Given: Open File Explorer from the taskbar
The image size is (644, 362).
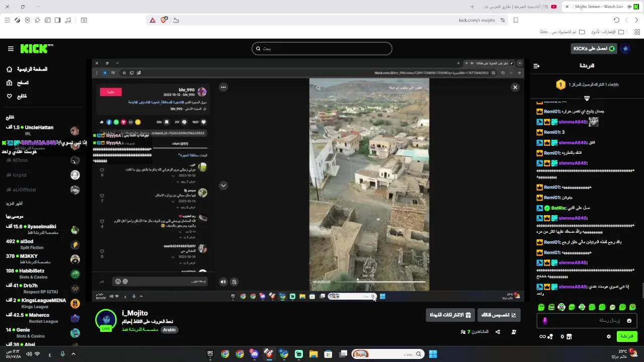Looking at the screenshot, I should click(x=313, y=354).
